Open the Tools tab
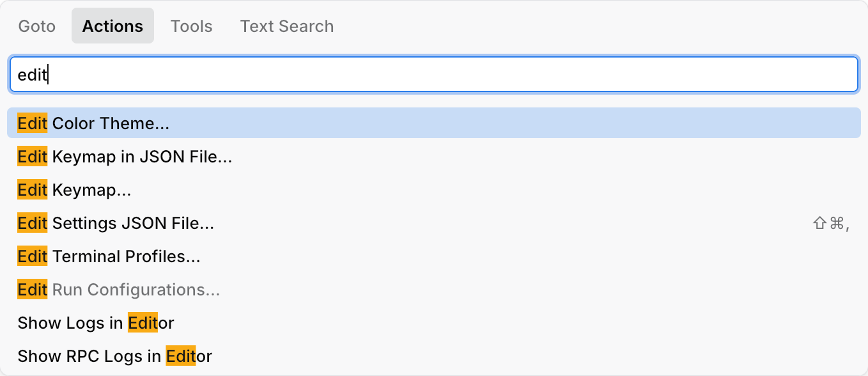The height and width of the screenshot is (376, 868). point(191,26)
